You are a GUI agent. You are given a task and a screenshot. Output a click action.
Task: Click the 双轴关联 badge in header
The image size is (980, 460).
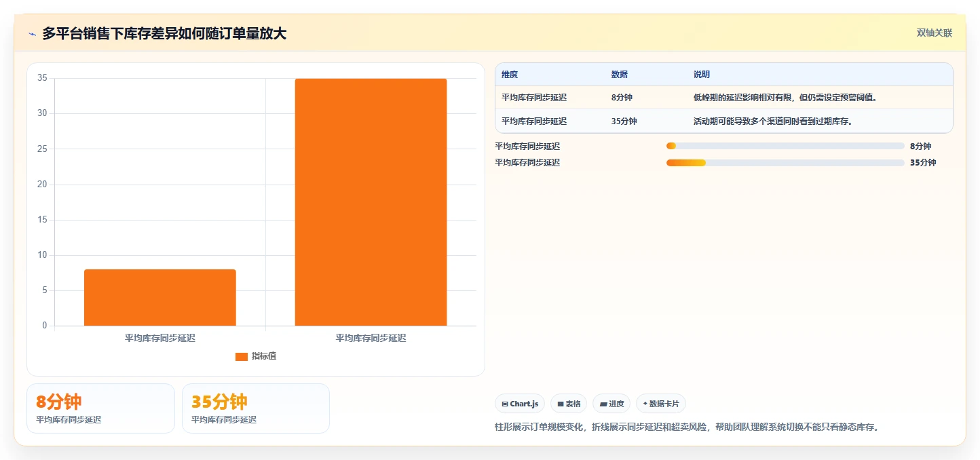click(x=935, y=33)
